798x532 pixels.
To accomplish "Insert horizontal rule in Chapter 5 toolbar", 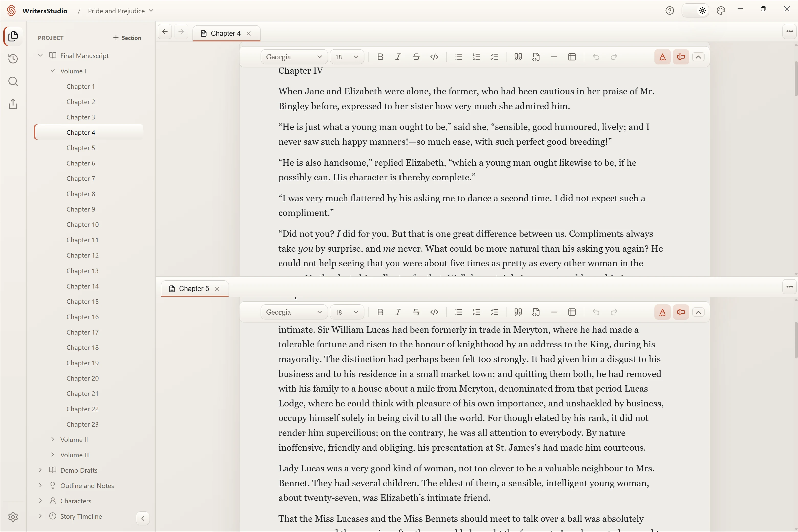I will click(x=554, y=312).
